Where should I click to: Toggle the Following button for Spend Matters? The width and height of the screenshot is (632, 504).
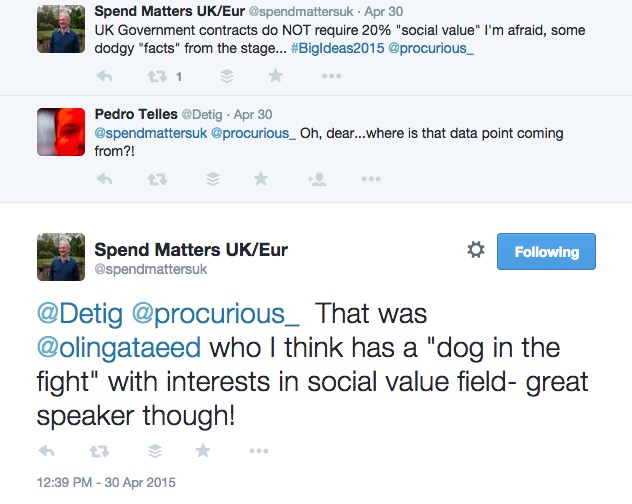pos(546,252)
